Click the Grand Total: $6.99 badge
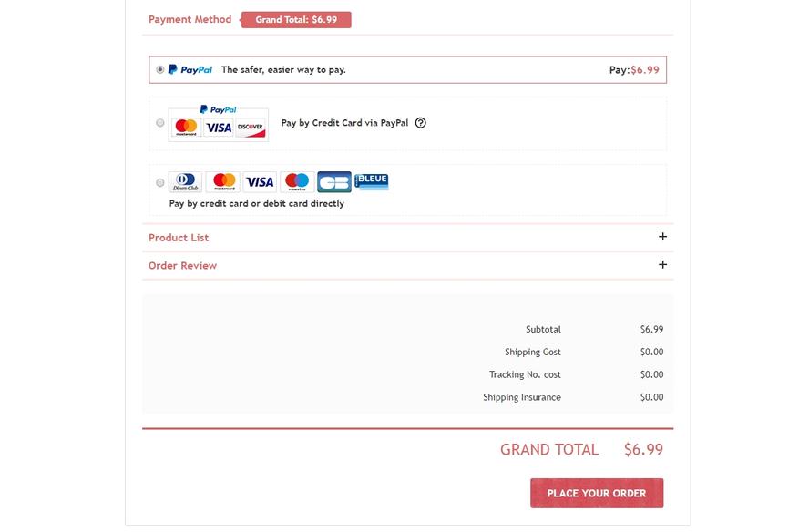799x532 pixels. (x=296, y=20)
